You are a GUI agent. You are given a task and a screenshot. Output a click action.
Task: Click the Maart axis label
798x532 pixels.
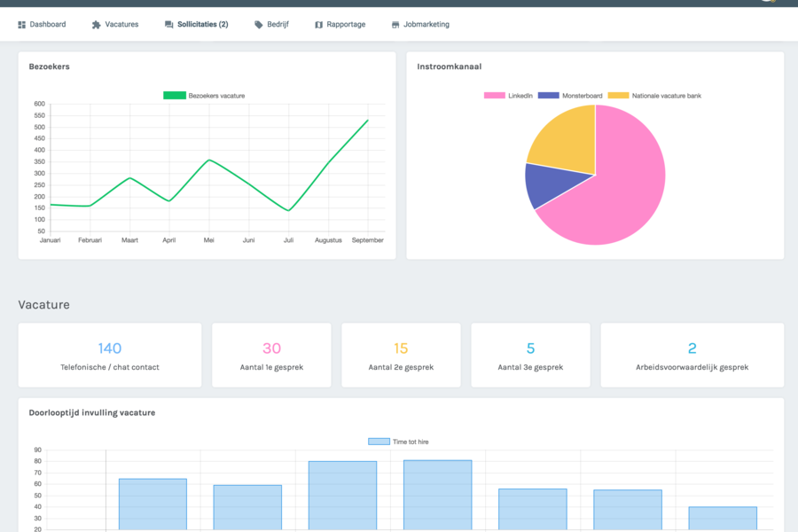click(129, 240)
